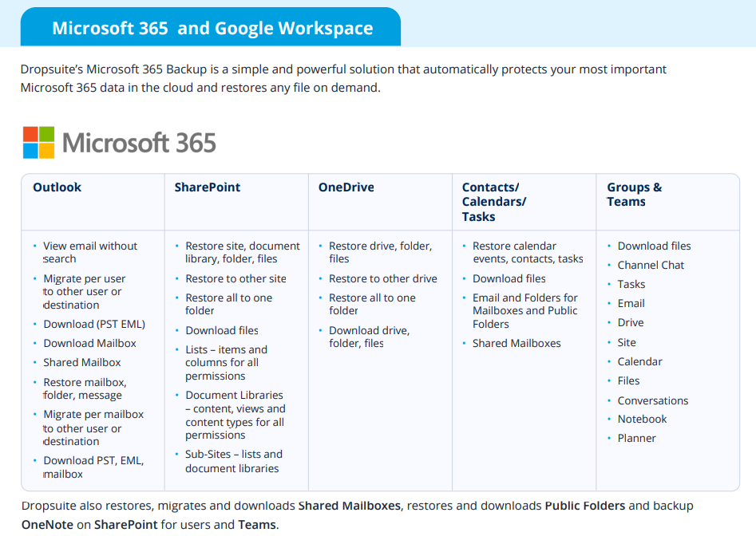Click 'Lists – items and columns' item
This screenshot has height=536, width=756.
coord(226,363)
